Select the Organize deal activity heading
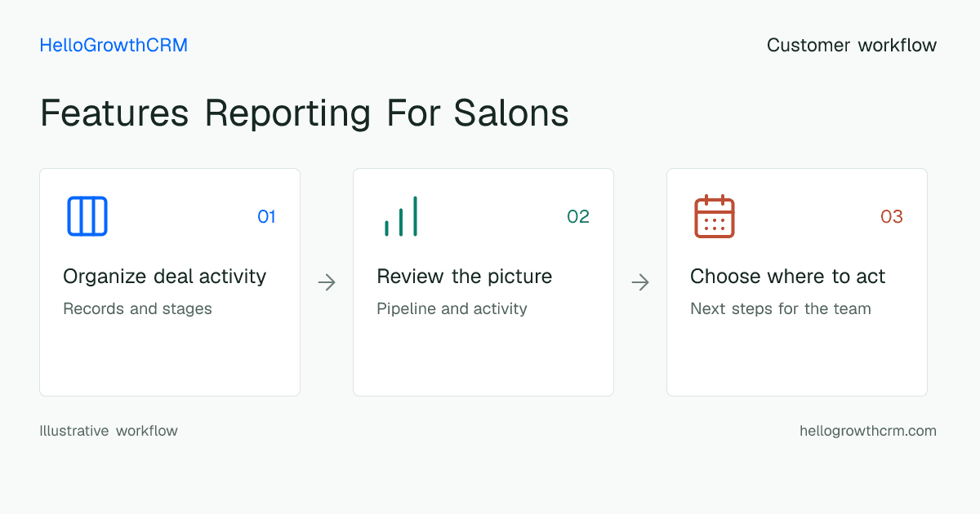 [165, 277]
